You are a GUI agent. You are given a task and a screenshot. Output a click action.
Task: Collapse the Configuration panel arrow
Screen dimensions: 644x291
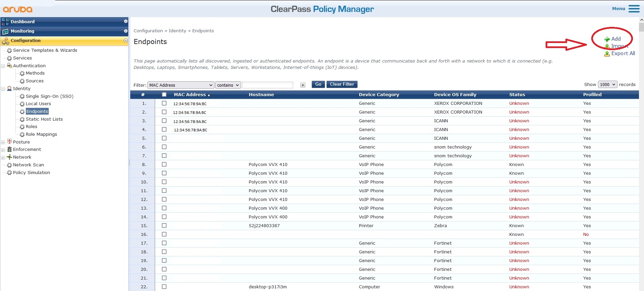(126, 40)
